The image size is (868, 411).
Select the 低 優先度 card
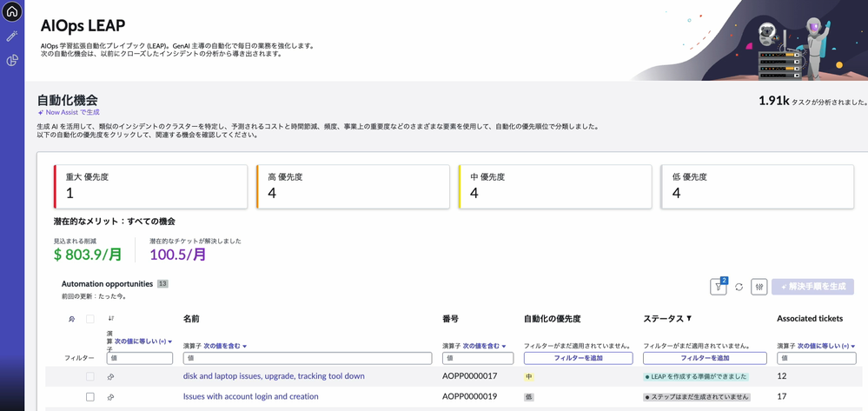pyautogui.click(x=758, y=187)
